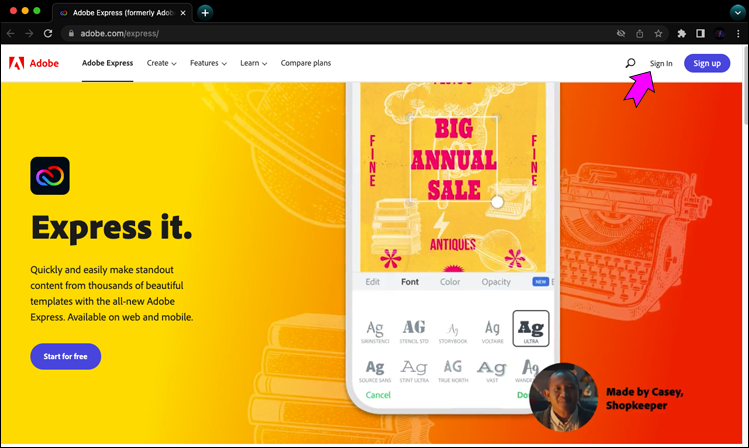Screen dimensions: 749x448
Task: Click the white resize handle on text box
Action: click(x=497, y=202)
